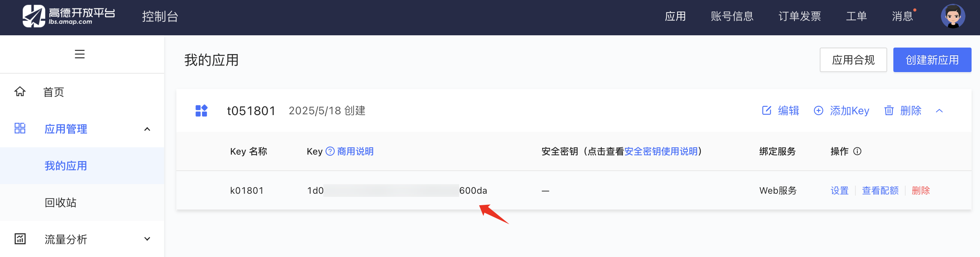This screenshot has width=980, height=257.
Task: Select 回收站 in the sidebar
Action: point(61,203)
